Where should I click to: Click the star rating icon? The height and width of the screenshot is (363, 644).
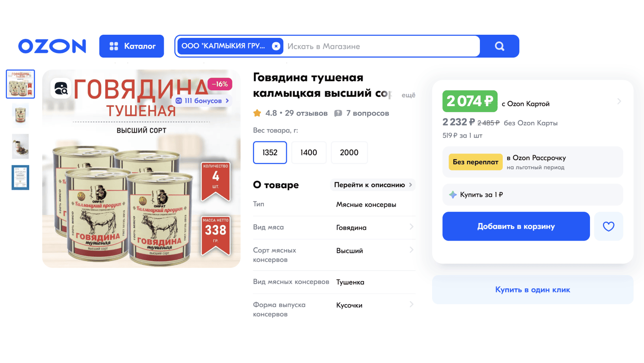(257, 113)
